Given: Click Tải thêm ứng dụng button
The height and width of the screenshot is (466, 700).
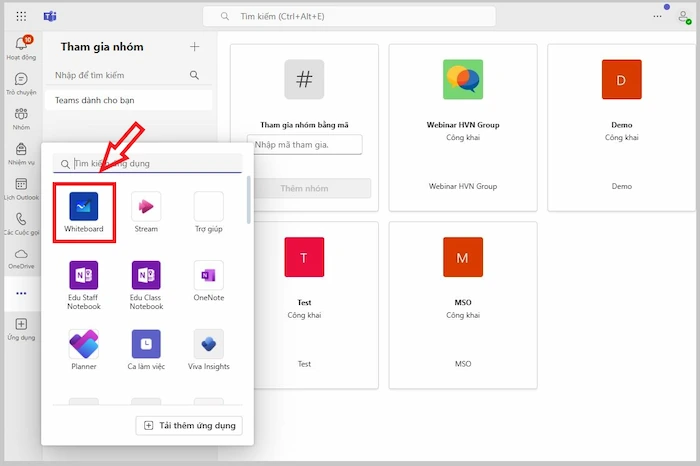Looking at the screenshot, I should (x=189, y=425).
